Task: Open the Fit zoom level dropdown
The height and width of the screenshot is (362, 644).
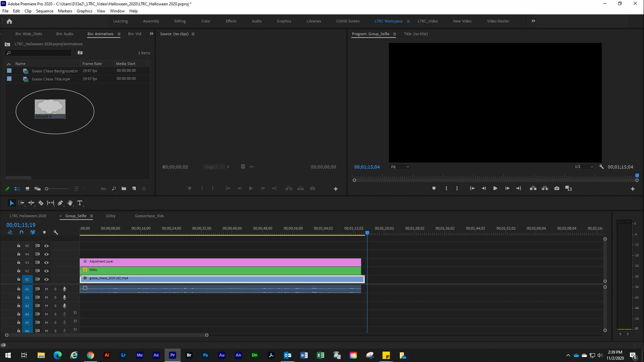Action: tap(400, 167)
